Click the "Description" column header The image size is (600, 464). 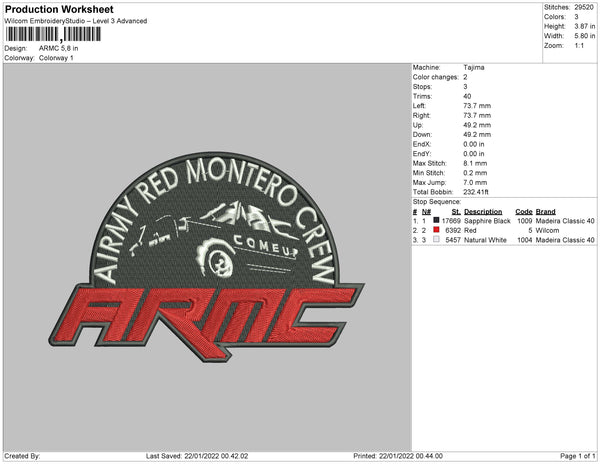click(483, 212)
